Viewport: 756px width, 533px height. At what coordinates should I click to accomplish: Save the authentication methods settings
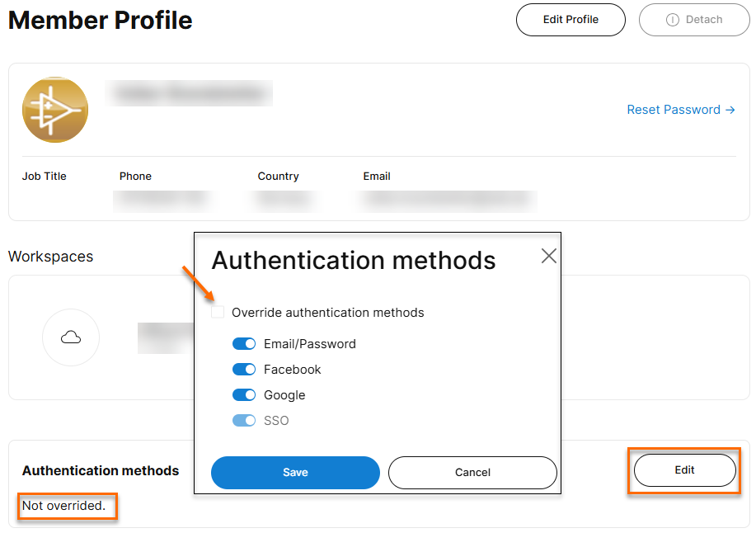click(295, 473)
